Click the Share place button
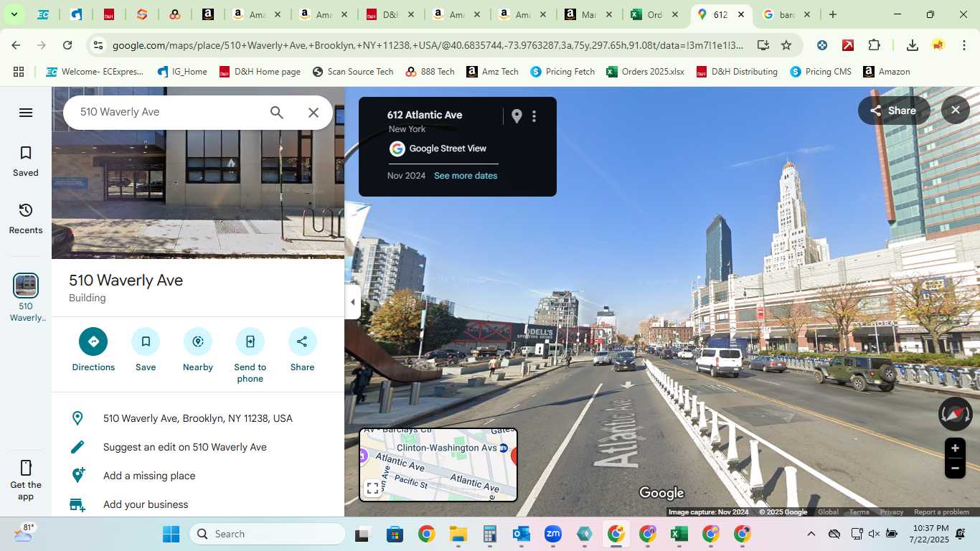This screenshot has width=980, height=551. (303, 350)
